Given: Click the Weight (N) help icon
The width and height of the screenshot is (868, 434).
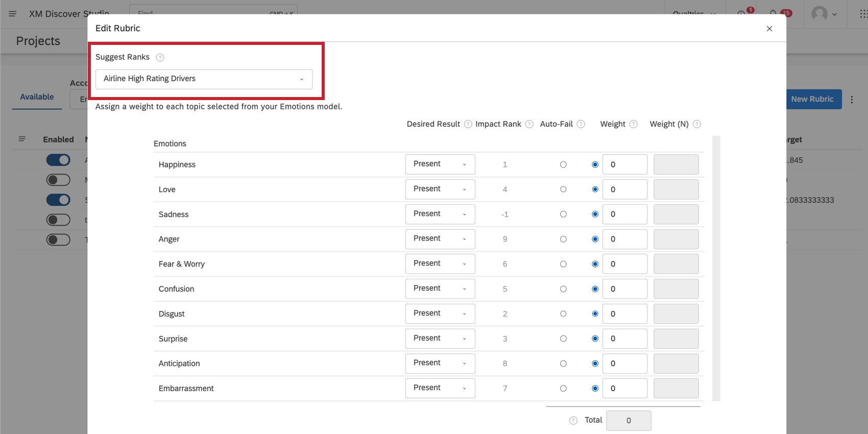Looking at the screenshot, I should [x=697, y=124].
